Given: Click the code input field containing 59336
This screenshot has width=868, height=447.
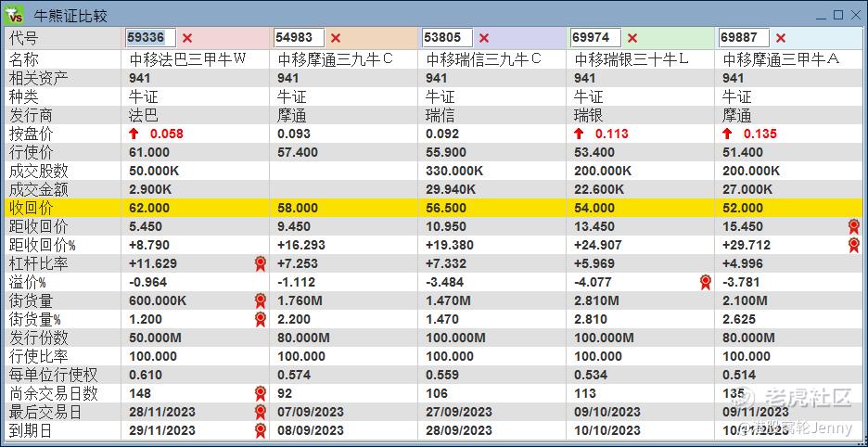Looking at the screenshot, I should tap(150, 38).
